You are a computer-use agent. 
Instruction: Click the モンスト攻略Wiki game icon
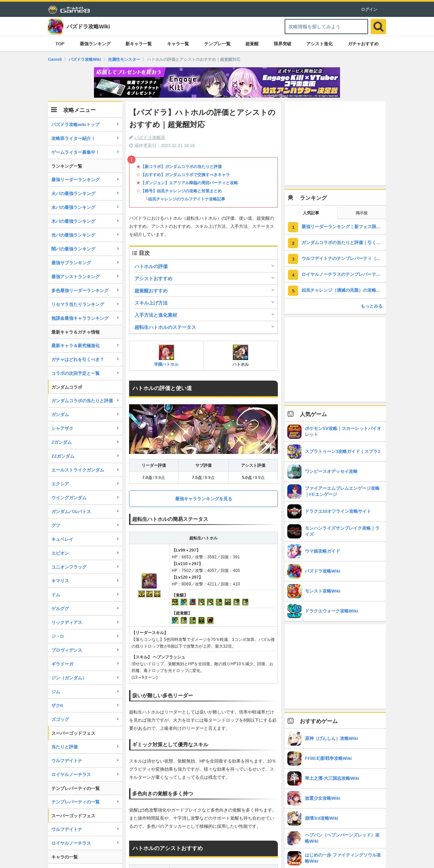click(294, 591)
